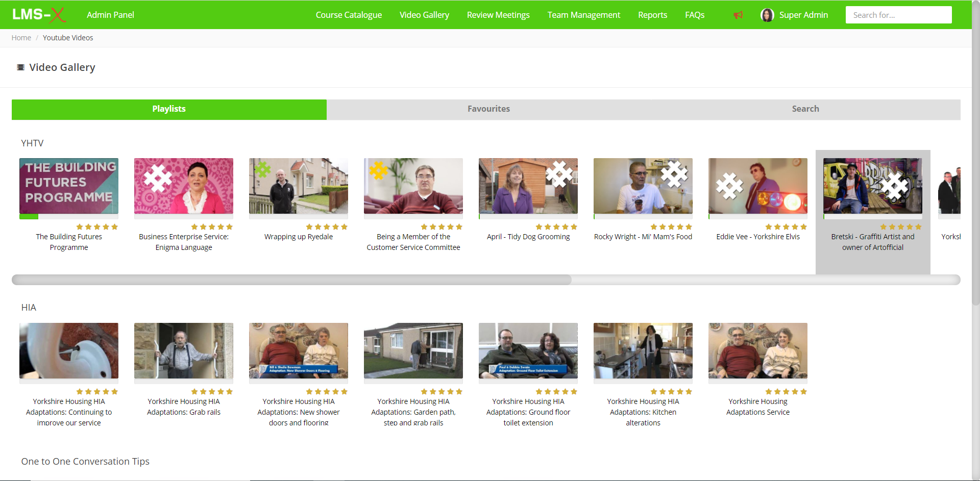
Task: Open the FAQs page
Action: click(694, 15)
